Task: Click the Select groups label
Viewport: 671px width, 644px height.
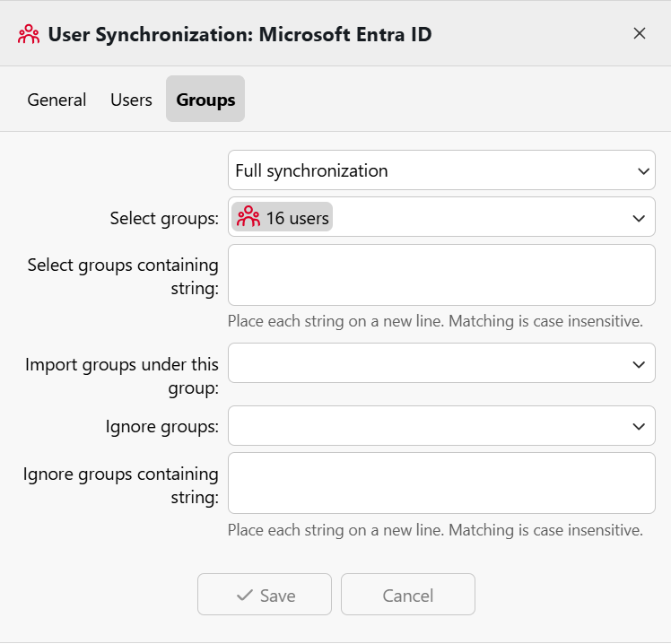Action: 164,218
